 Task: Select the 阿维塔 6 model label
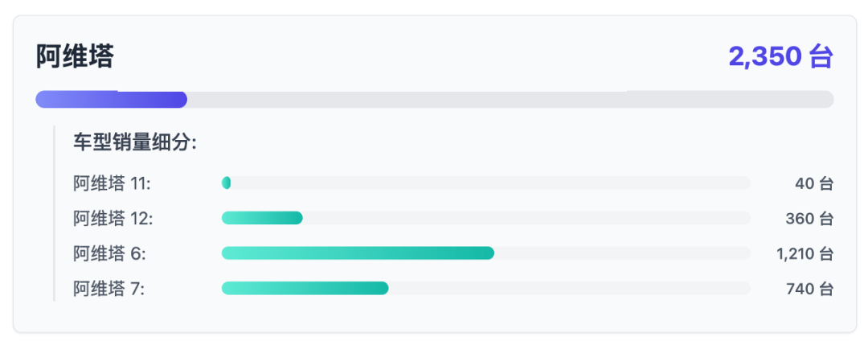coord(109,253)
